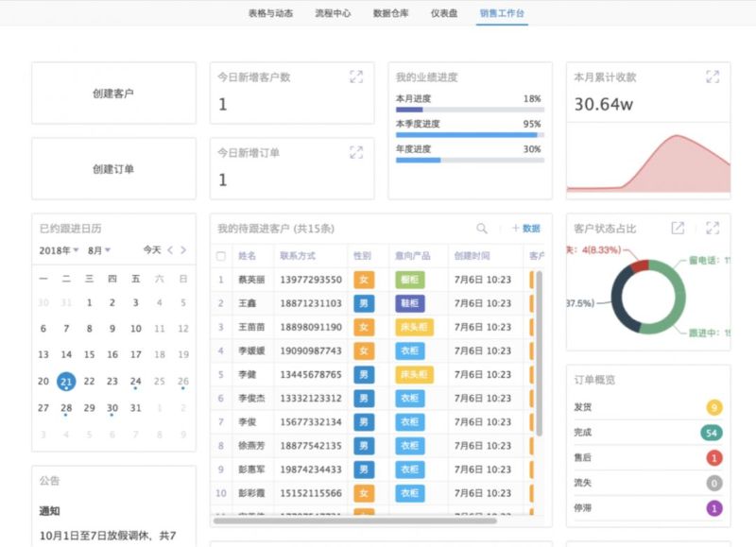
Task: Click the 售后 count badge 1
Action: [714, 458]
